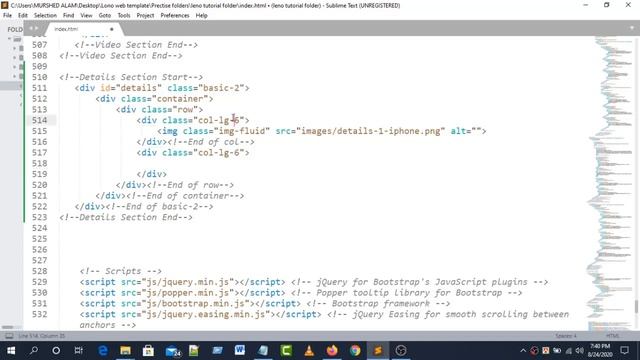Screen dimensions: 640x360
Task: Open VLC media player from taskbar
Action: click(x=309, y=351)
